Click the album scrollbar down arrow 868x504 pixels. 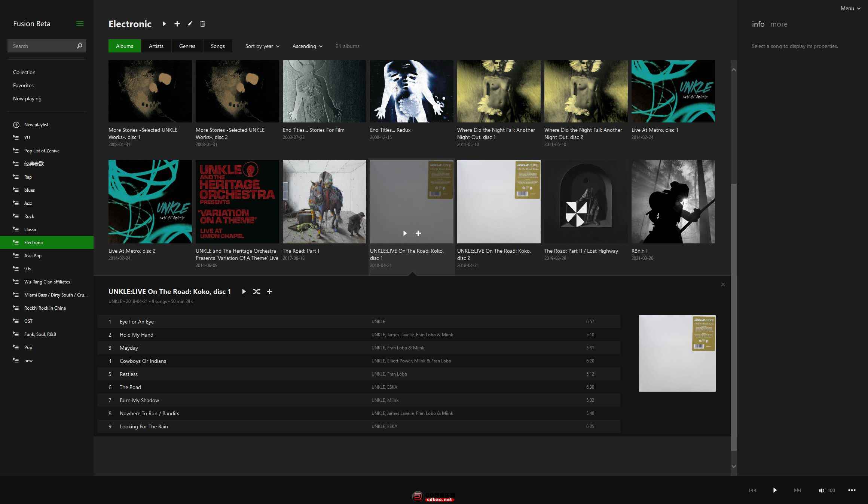click(x=734, y=466)
